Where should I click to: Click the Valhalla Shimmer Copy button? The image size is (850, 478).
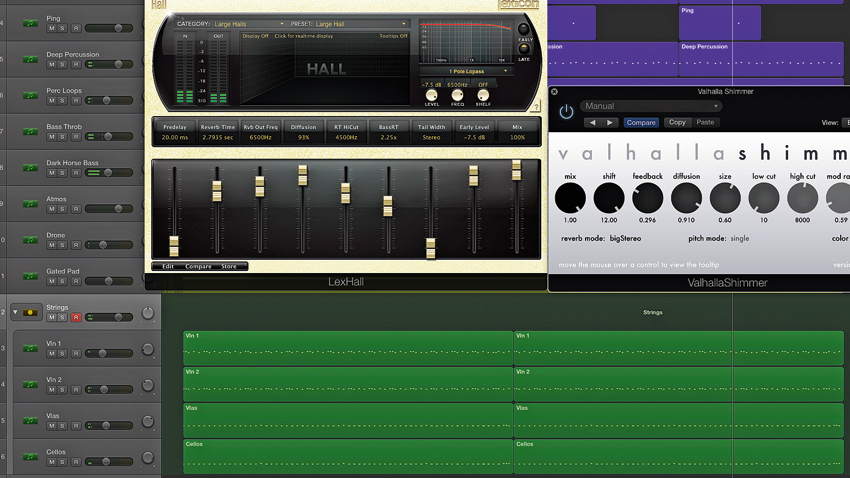coord(677,122)
